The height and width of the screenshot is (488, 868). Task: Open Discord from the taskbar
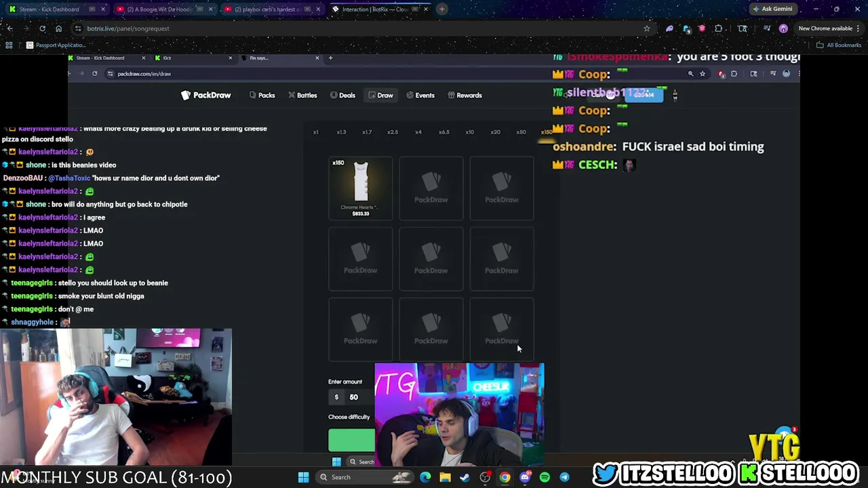point(525,477)
